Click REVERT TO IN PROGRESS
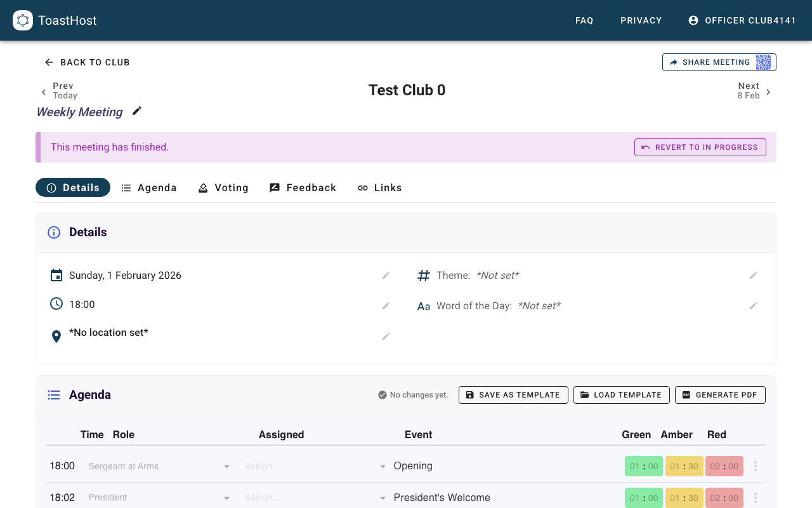The image size is (812, 508). 700,147
